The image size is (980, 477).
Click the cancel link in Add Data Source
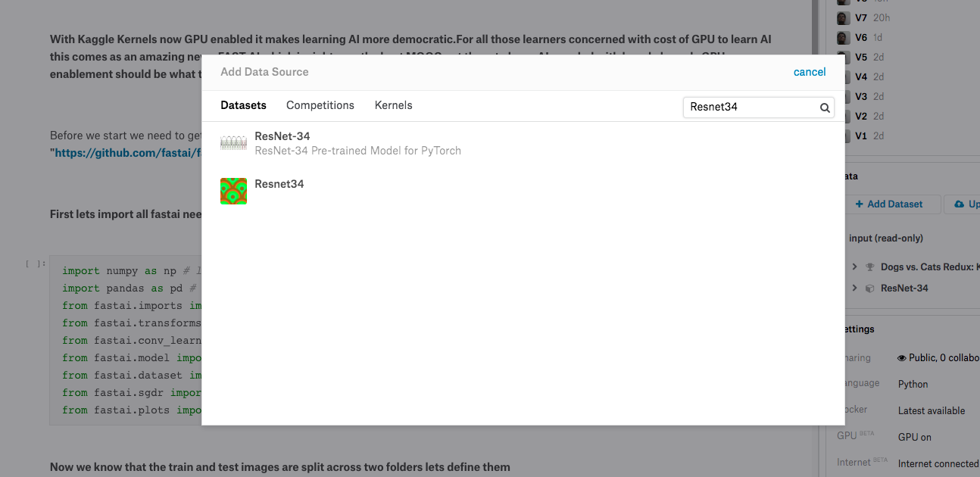[x=810, y=72]
